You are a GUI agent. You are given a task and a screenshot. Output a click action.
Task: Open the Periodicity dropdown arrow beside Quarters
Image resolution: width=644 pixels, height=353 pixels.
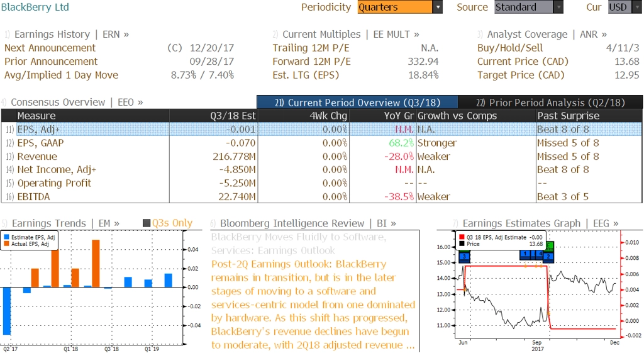pos(438,7)
